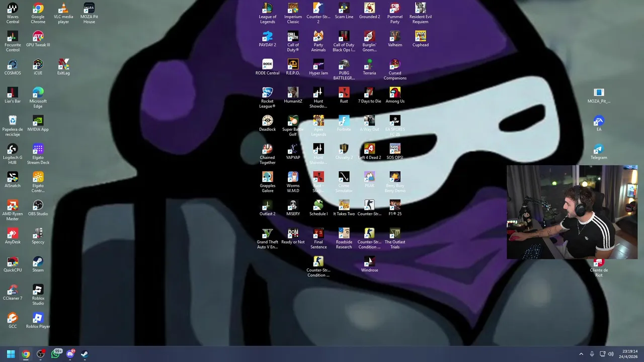This screenshot has width=644, height=362.
Task: Select the ExitLag desktop icon
Action: pyautogui.click(x=63, y=67)
